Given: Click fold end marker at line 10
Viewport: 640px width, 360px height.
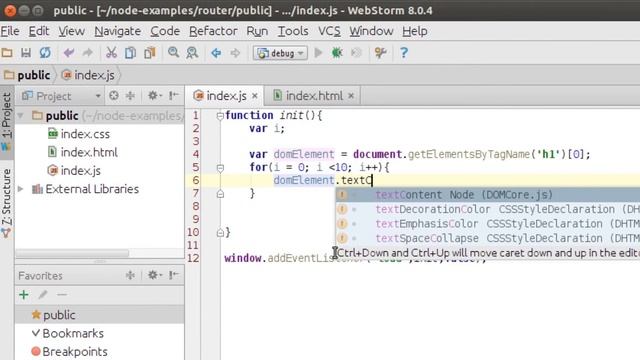Looking at the screenshot, I should tap(220, 233).
